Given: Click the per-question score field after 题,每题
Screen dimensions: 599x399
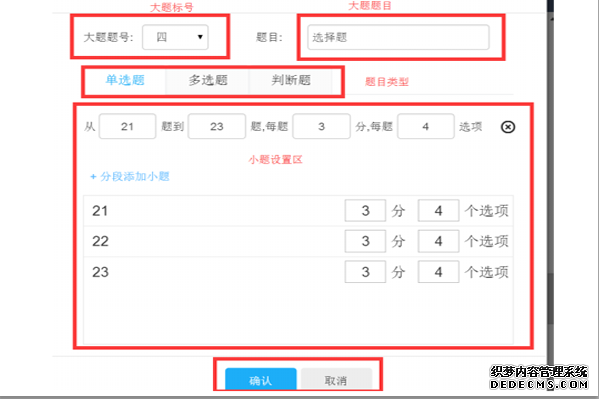Looking at the screenshot, I should [321, 127].
